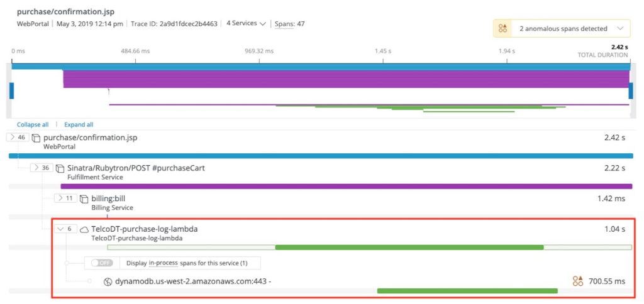Screen dimensions: 644x304
Task: Click the service icon next to purchase/confirmation.jsp
Action: pos(36,138)
